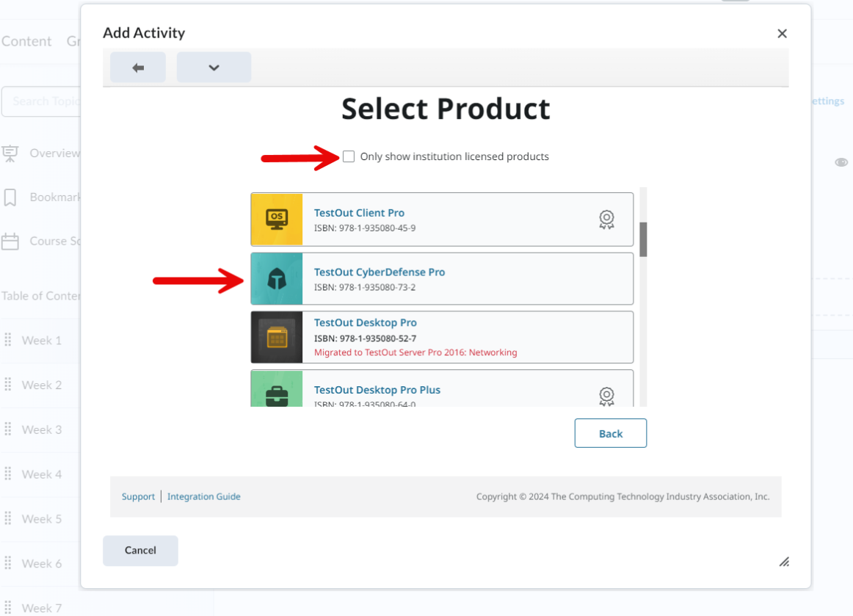Viewport: 853px width, 616px height.
Task: Click the TestOut Client Pro monitor icon
Action: point(277,220)
